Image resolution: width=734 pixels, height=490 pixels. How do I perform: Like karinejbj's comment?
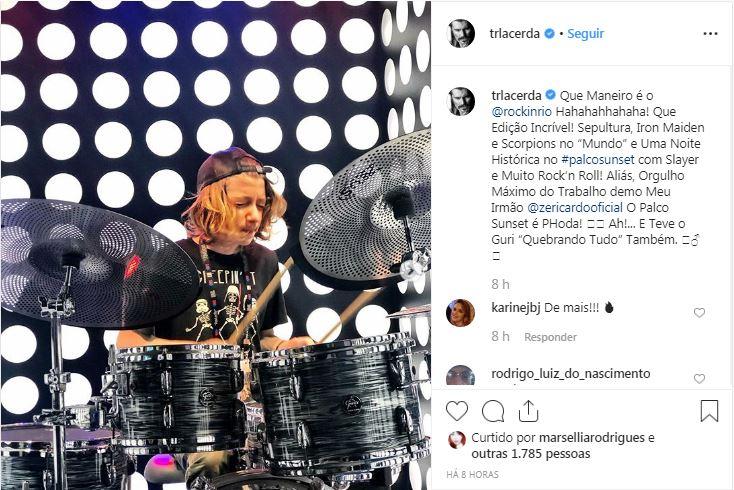tap(699, 313)
